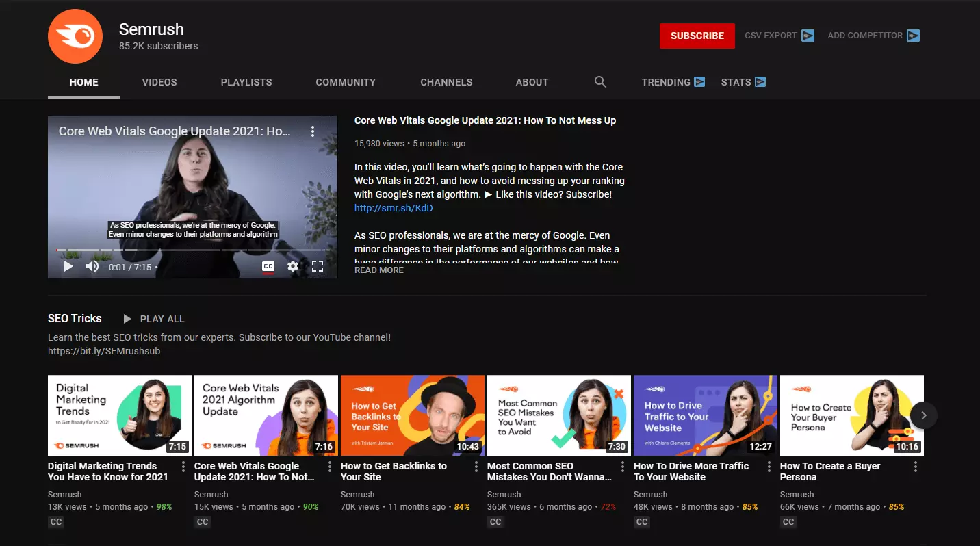Click the Play All triangle icon
Viewport: 980px width, 546px height.
click(x=127, y=319)
